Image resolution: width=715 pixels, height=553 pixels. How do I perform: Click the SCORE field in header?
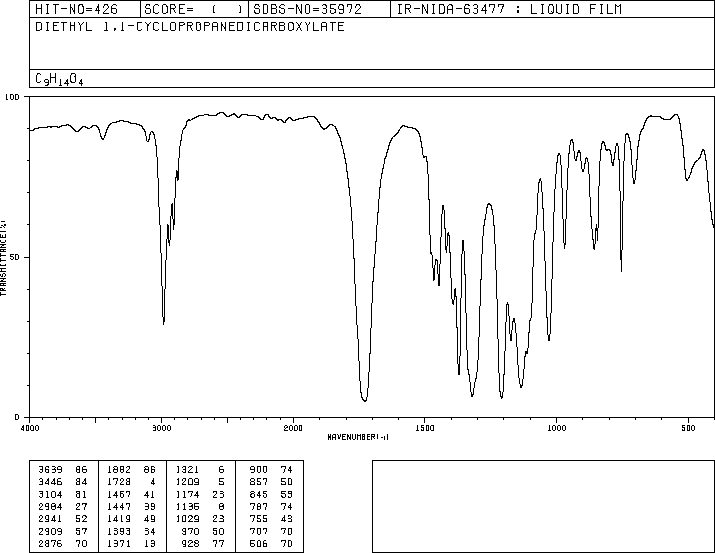point(194,9)
